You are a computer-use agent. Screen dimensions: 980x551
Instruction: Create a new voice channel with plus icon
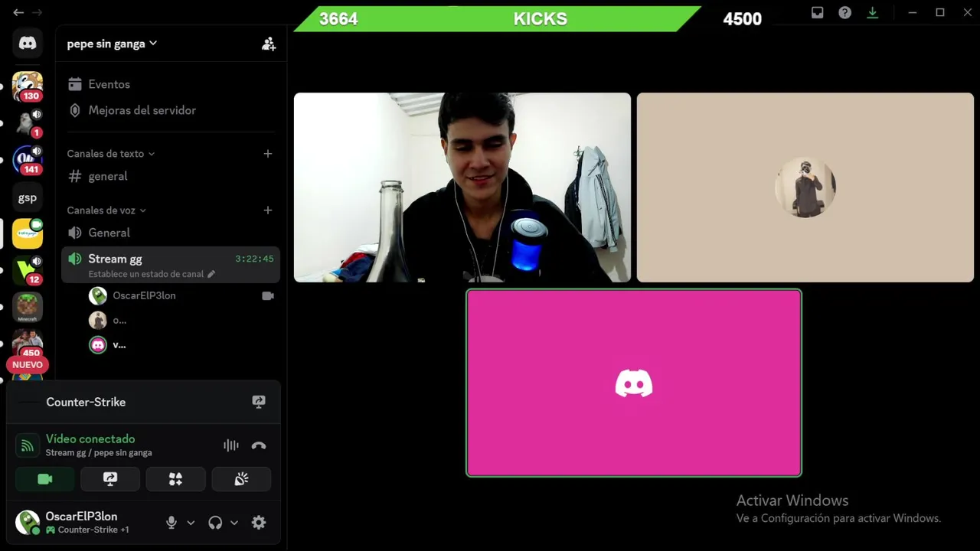[268, 210]
